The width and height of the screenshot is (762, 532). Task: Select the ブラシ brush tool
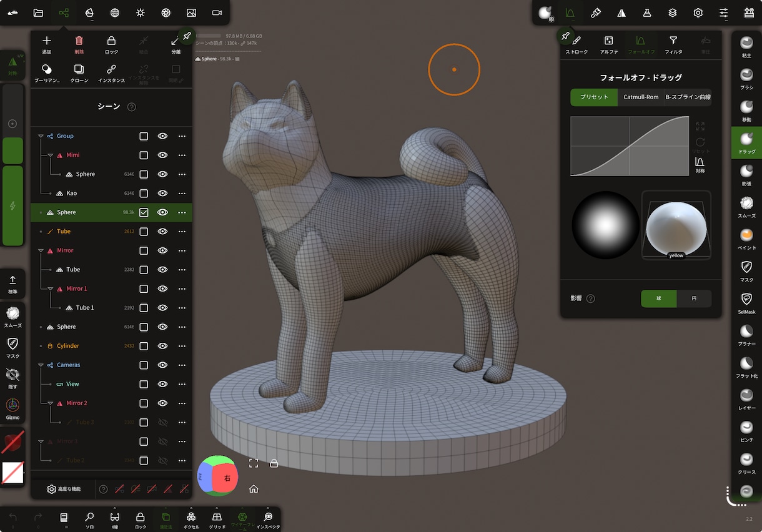point(746,79)
